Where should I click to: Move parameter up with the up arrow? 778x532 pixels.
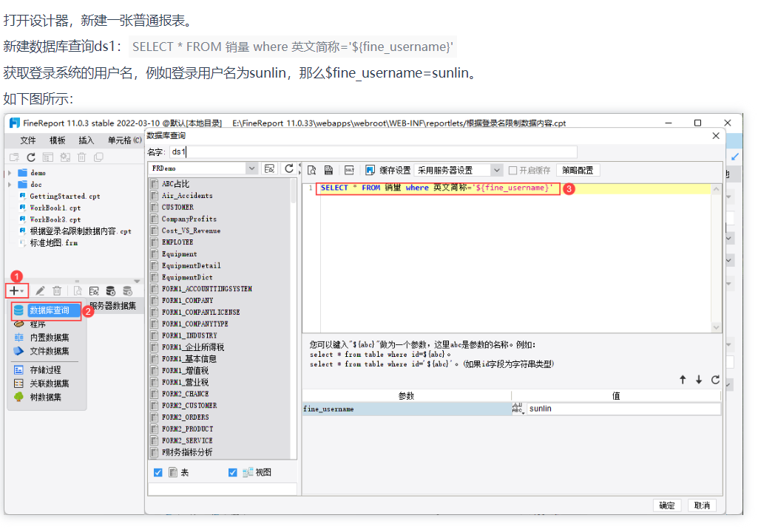click(x=683, y=380)
